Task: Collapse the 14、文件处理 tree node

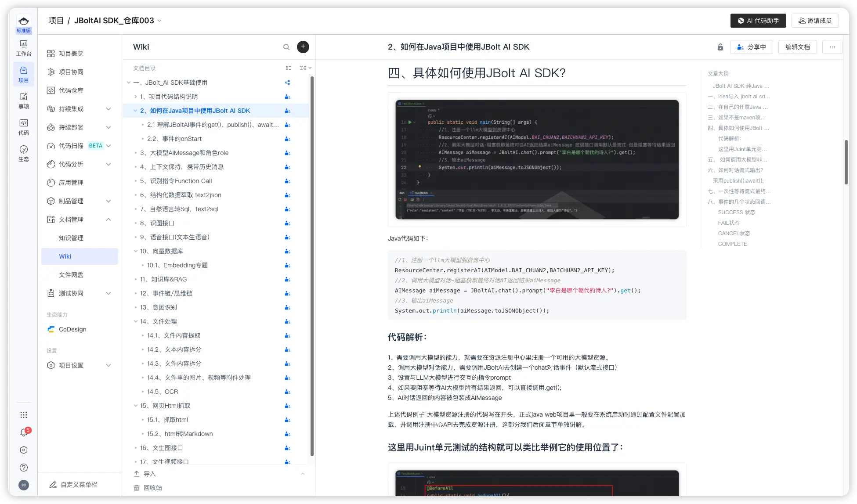Action: point(136,321)
